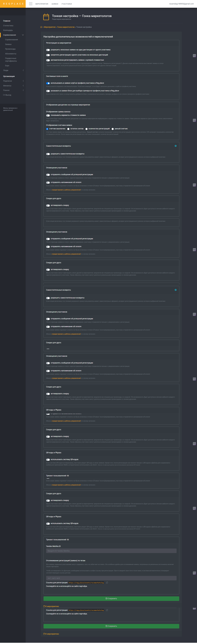Open Мероприятия breadcrumb link

[50, 27]
